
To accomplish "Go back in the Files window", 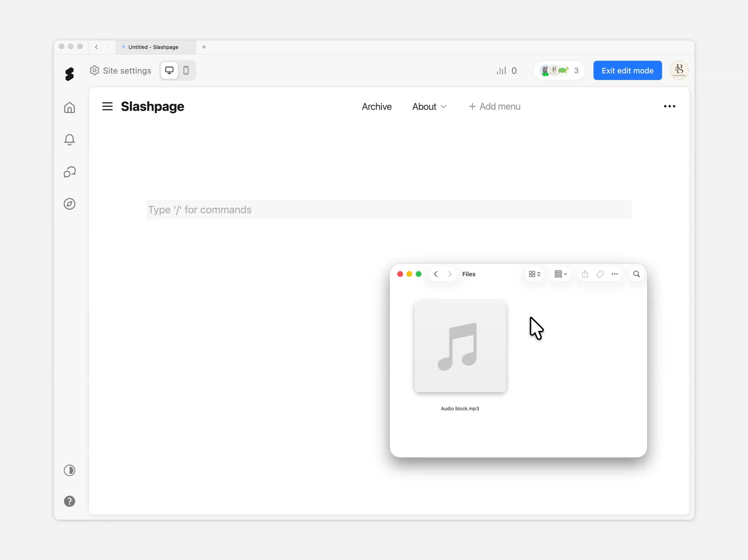I will click(436, 274).
